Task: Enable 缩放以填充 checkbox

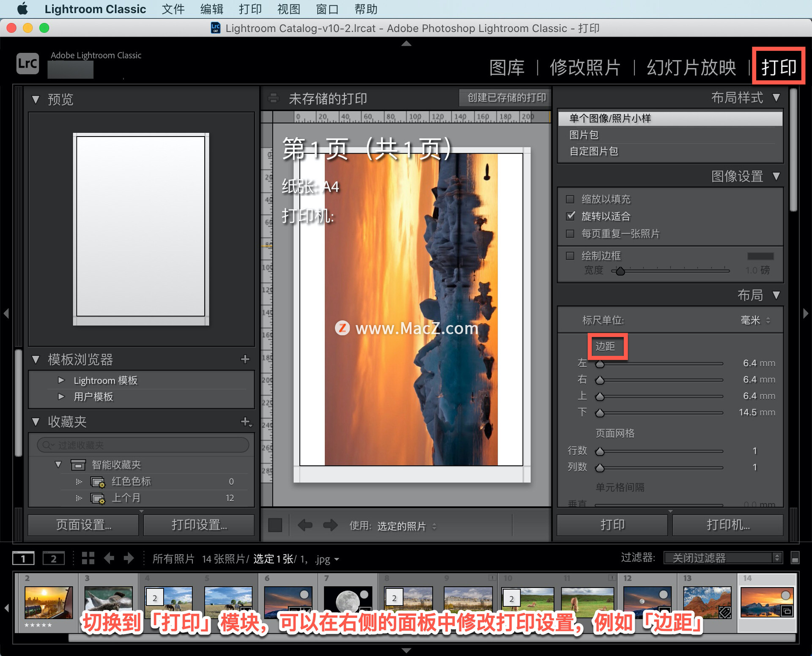Action: tap(570, 199)
